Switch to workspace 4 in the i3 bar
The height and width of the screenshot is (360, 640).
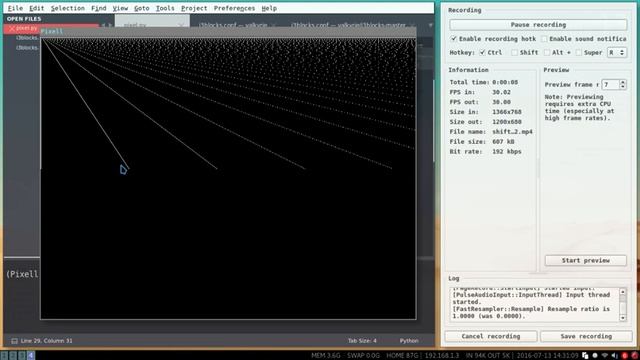point(31,356)
